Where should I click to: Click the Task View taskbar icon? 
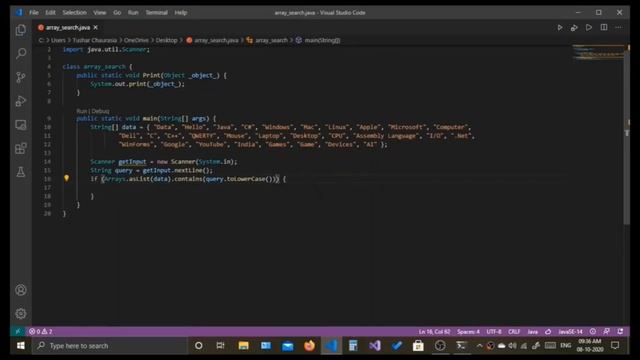pyautogui.click(x=220, y=346)
